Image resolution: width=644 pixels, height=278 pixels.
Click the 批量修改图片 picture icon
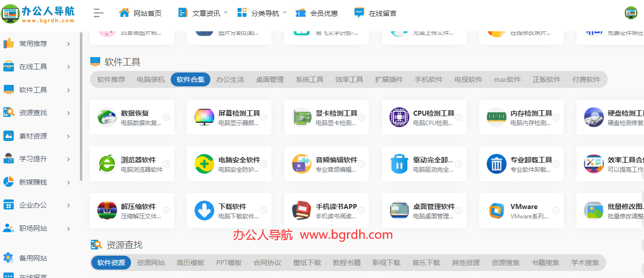click(x=594, y=210)
